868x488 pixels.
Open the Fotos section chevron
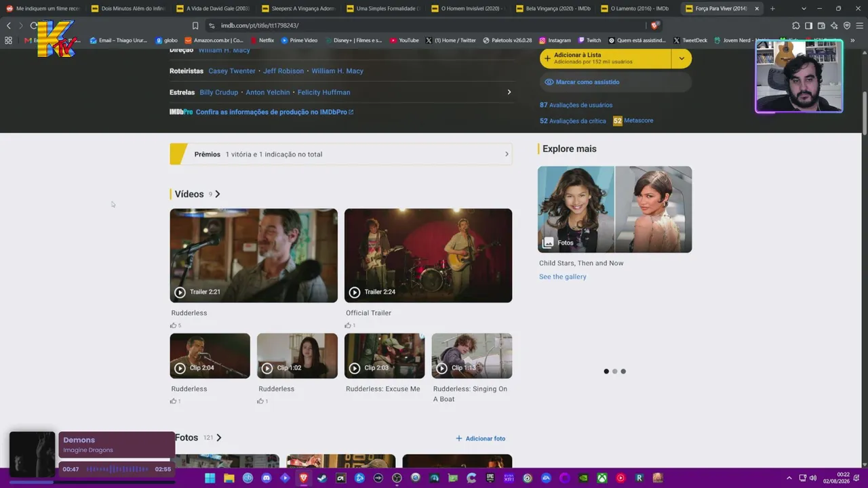pyautogui.click(x=219, y=438)
